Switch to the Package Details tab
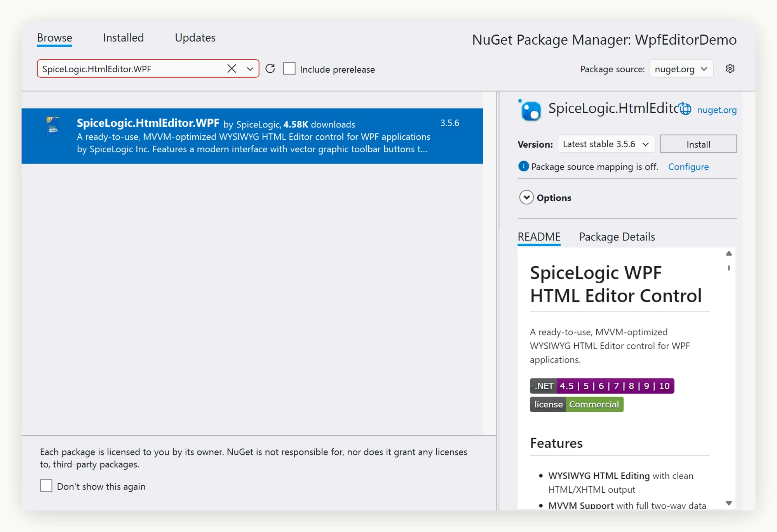 coord(617,237)
